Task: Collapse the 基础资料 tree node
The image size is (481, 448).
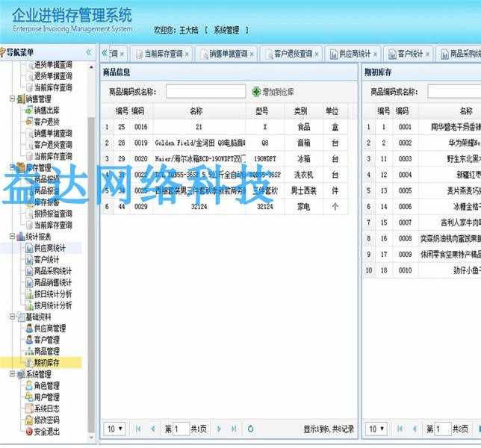Action: click(x=12, y=317)
